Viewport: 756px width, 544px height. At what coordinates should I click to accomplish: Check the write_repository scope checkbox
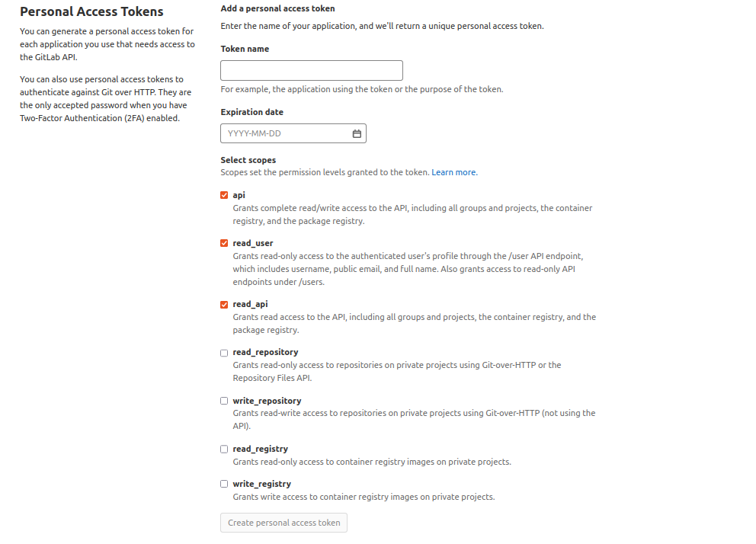click(x=224, y=401)
